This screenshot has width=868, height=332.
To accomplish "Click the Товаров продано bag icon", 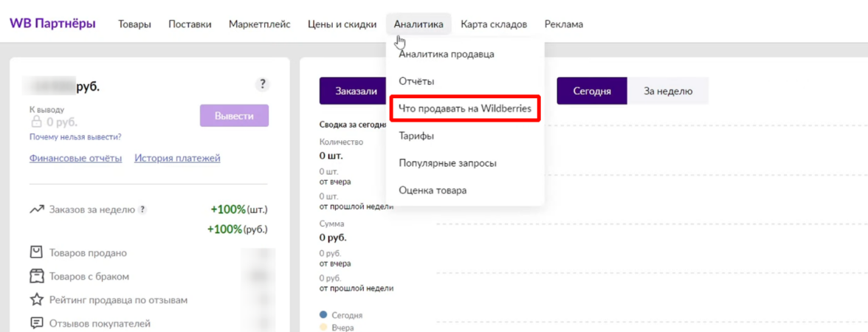I will pos(36,252).
